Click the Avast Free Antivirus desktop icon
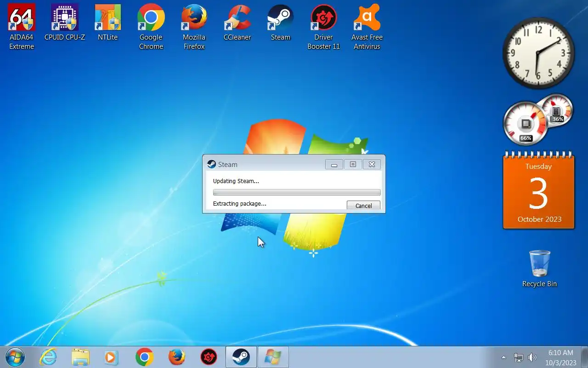This screenshot has height=368, width=588. pos(367,27)
